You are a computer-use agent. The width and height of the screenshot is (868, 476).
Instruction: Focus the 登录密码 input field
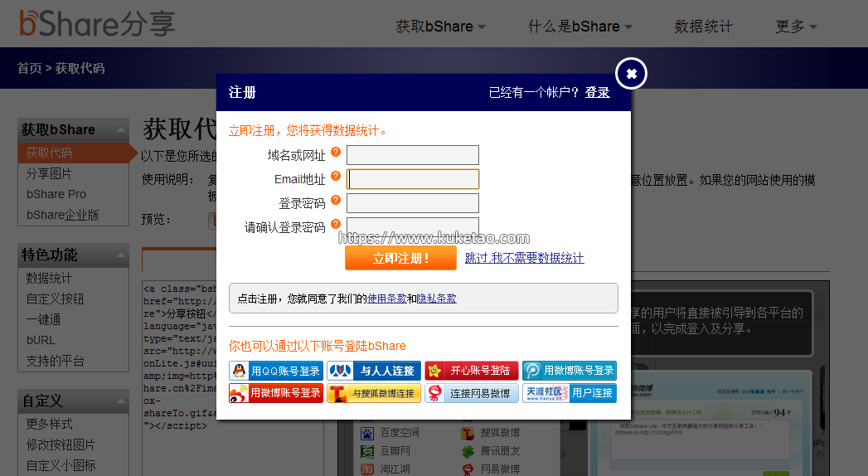[x=412, y=203]
